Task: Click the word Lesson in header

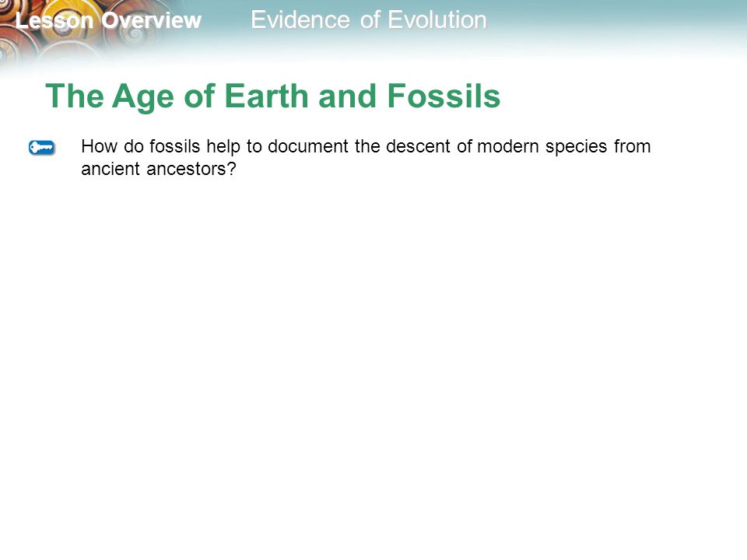Action: (x=54, y=20)
